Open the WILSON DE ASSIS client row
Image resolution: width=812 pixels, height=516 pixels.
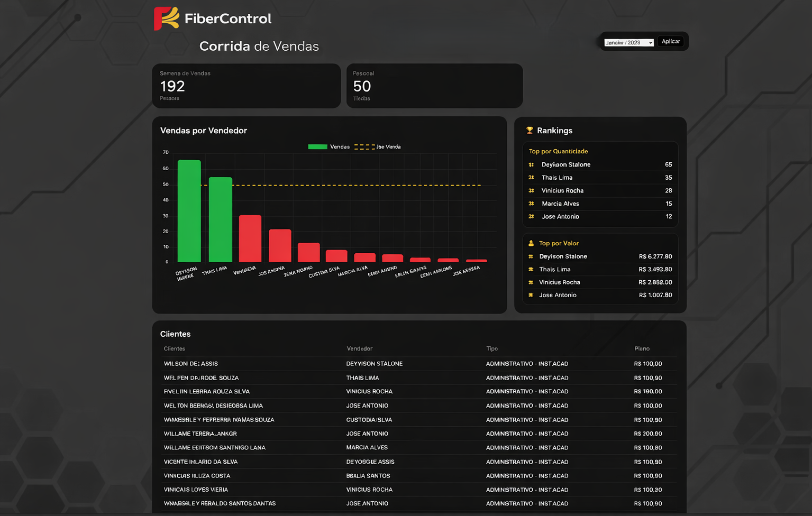click(x=190, y=364)
